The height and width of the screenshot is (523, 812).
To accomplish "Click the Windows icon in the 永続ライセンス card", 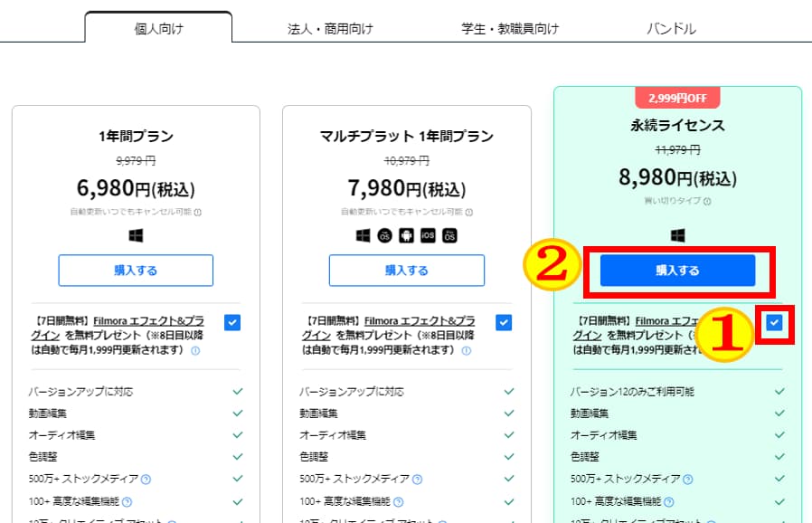I will click(x=677, y=236).
